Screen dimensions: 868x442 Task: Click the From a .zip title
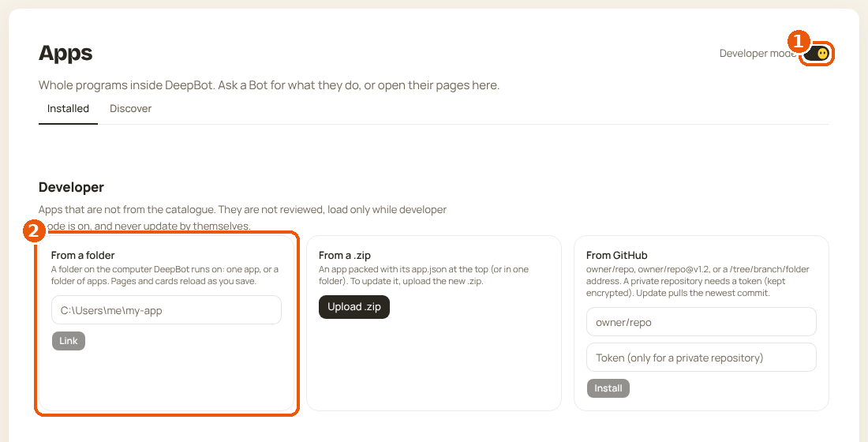[345, 256]
